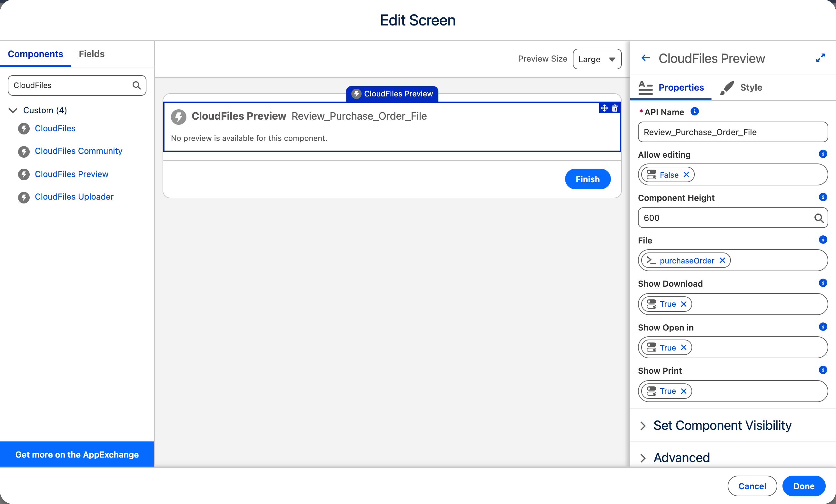Select CloudFiles Preview in the components list

point(72,174)
